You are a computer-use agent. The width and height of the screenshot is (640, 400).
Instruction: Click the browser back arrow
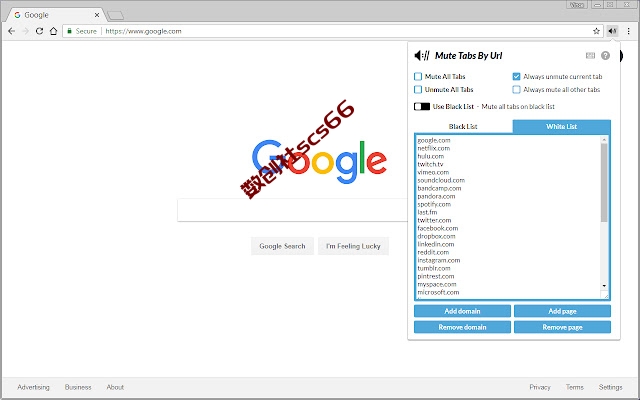(x=11, y=31)
